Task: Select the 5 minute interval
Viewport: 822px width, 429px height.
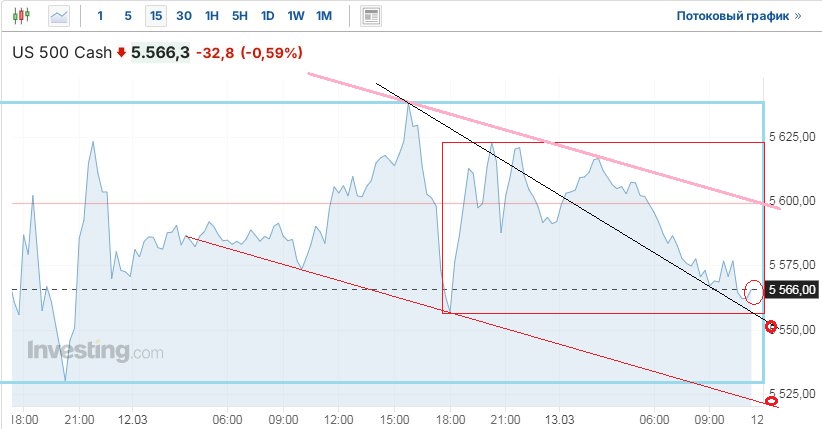Action: point(127,16)
